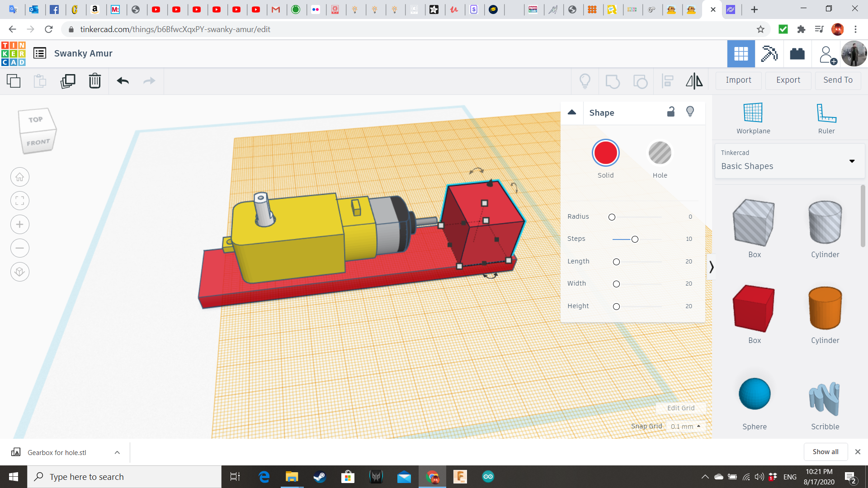This screenshot has height=488, width=868.
Task: Click the Steps slider handle
Action: [x=635, y=239]
